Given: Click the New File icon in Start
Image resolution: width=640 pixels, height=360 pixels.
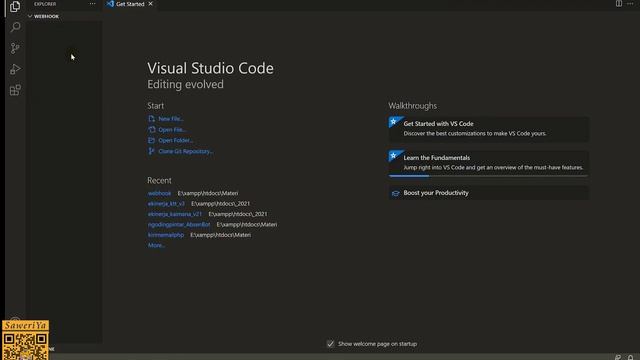Looking at the screenshot, I should [x=151, y=119].
